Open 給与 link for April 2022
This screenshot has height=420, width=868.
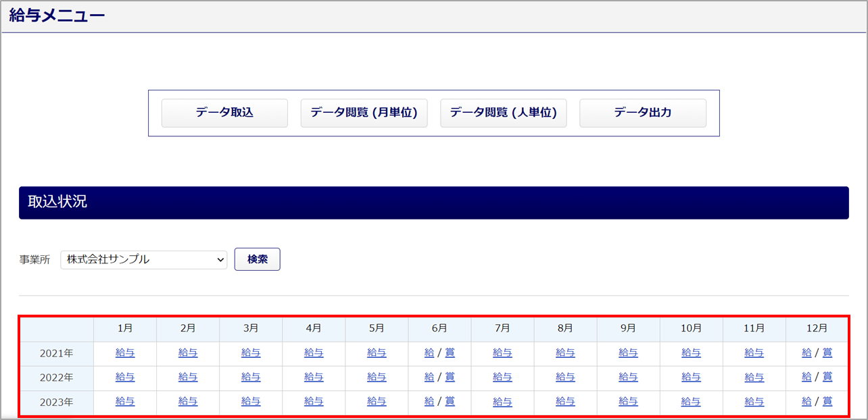(x=314, y=377)
